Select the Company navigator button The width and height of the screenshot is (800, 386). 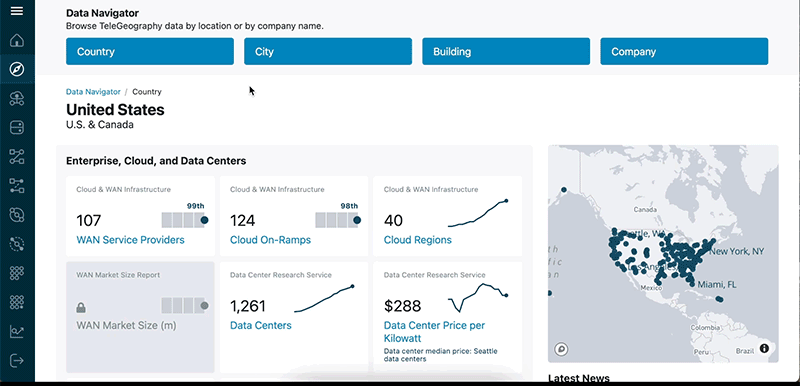[684, 51]
